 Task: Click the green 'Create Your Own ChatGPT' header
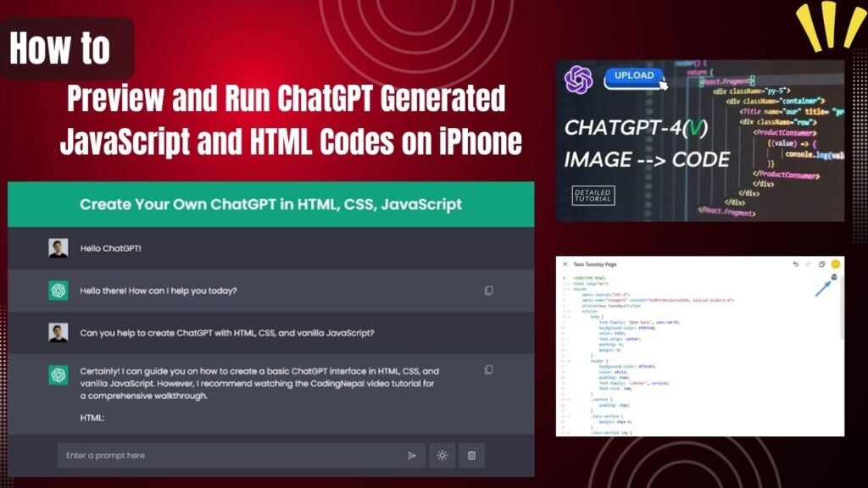270,204
